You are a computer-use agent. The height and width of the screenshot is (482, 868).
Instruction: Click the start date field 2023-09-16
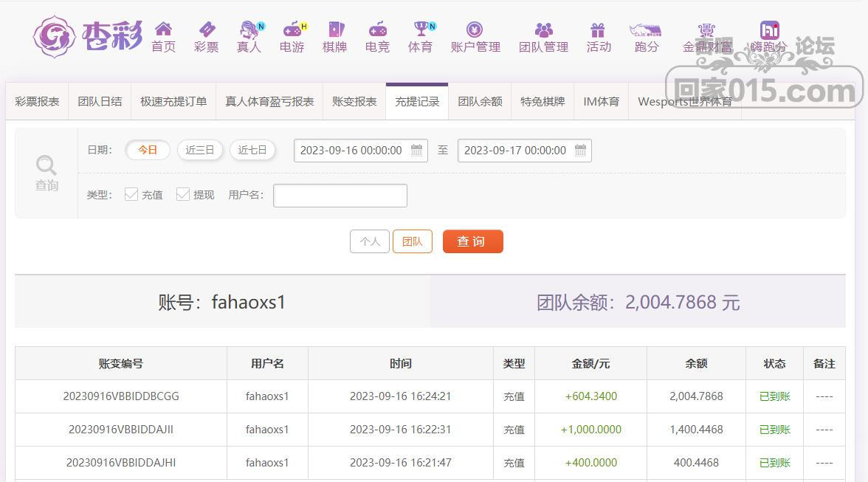point(360,151)
